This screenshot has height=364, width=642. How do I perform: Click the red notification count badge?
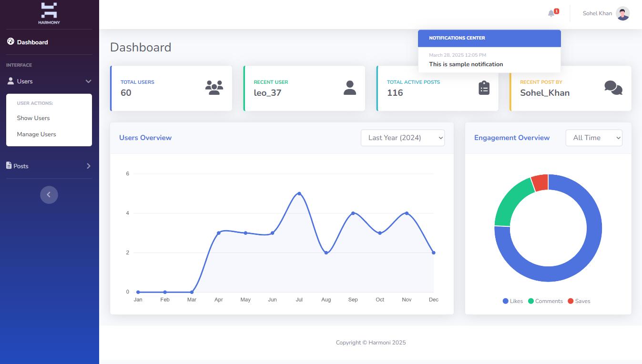[556, 11]
